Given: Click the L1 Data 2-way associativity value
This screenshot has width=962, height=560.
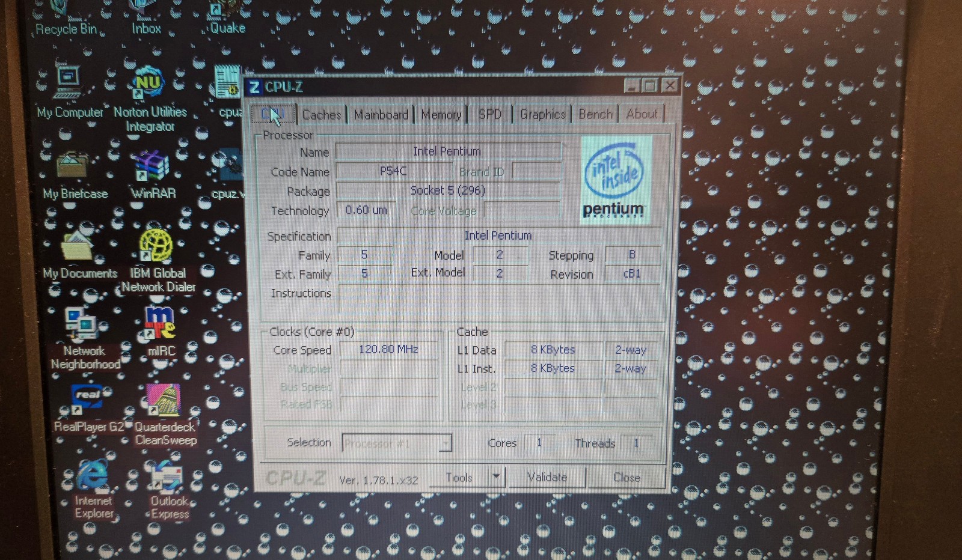Looking at the screenshot, I should pyautogui.click(x=630, y=350).
